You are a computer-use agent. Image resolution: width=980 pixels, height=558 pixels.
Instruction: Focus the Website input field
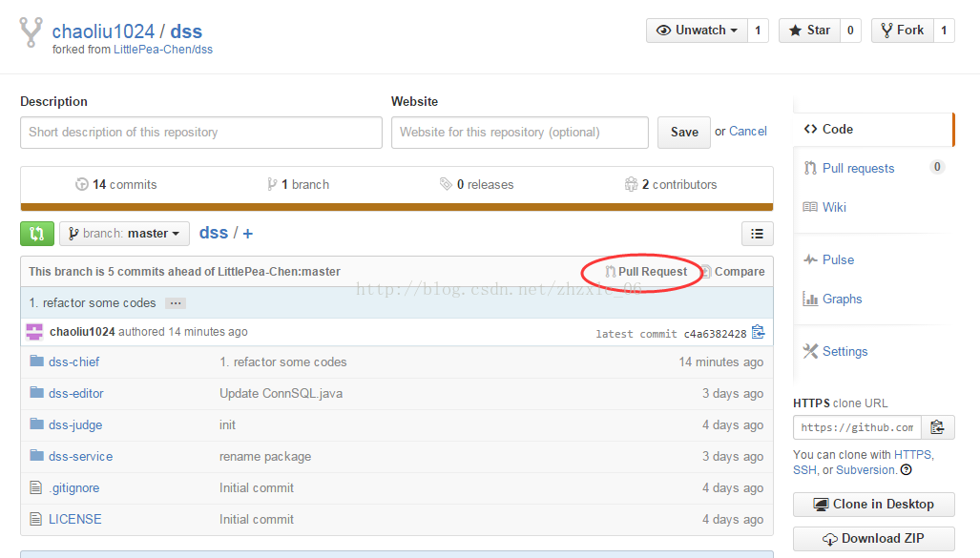coord(520,133)
